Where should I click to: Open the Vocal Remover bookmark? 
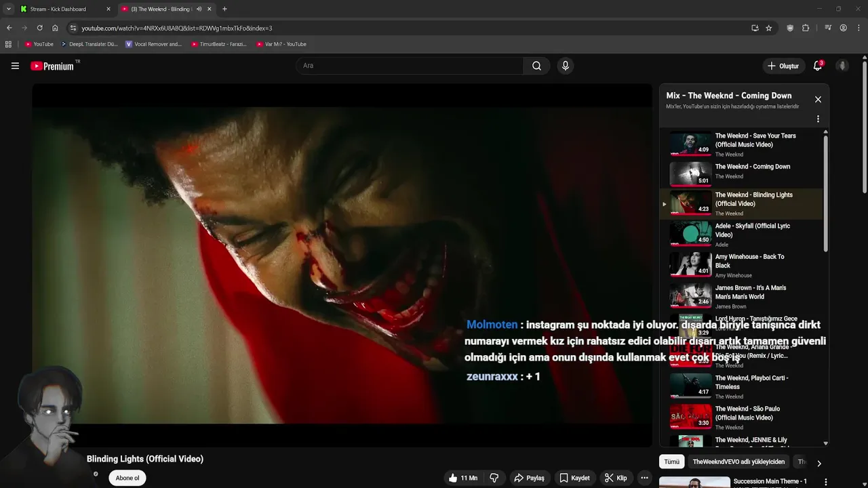[153, 44]
